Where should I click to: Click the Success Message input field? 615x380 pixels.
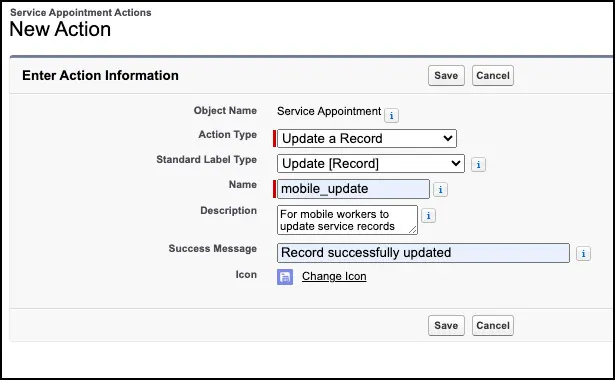tap(423, 253)
